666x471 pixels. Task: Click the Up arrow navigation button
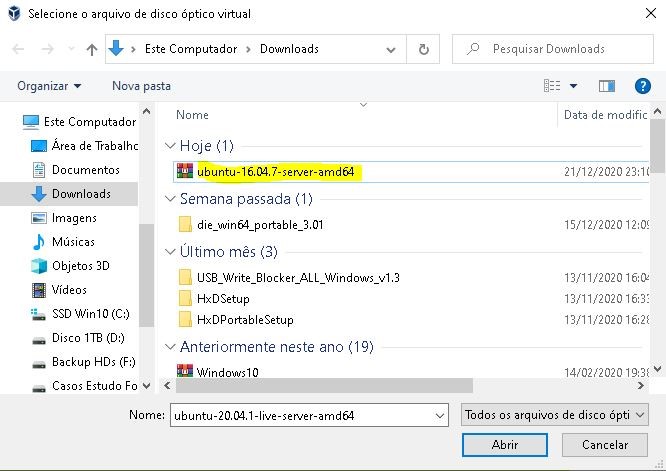pyautogui.click(x=92, y=49)
